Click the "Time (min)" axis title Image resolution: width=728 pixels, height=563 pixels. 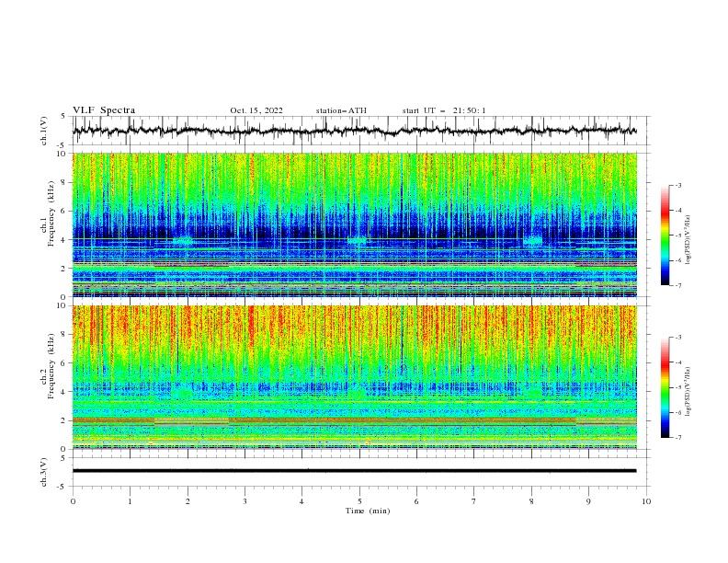368,511
